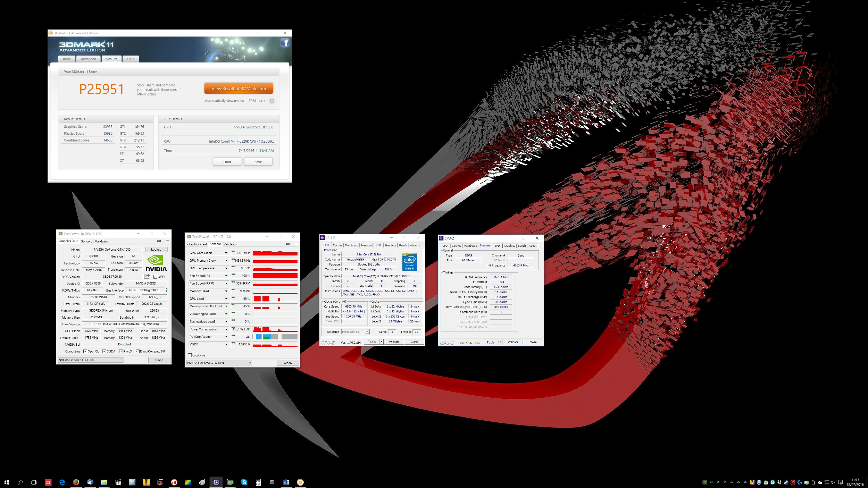Image resolution: width=868 pixels, height=488 pixels.
Task: Open Thunderbird from the taskbar
Action: 90,482
